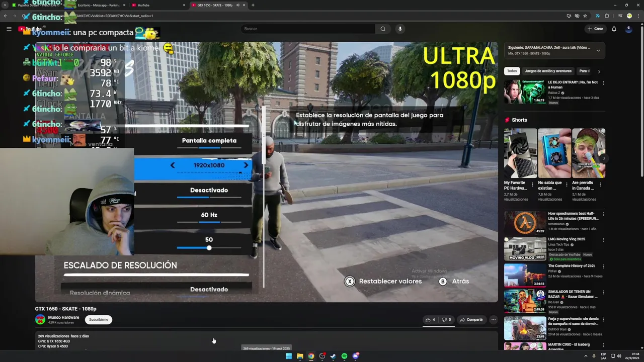The image size is (644, 362).
Task: Click the crossed-eye icon in address bar
Action: point(577,16)
